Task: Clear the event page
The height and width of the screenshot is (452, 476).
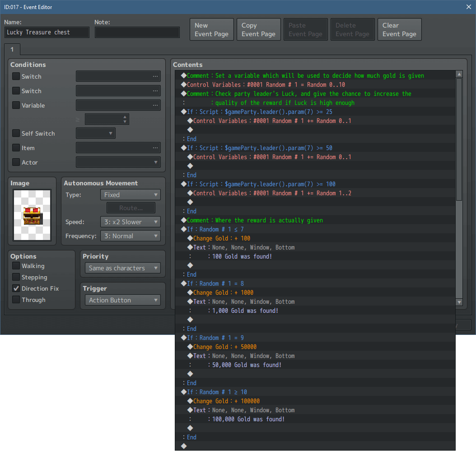Action: (399, 29)
